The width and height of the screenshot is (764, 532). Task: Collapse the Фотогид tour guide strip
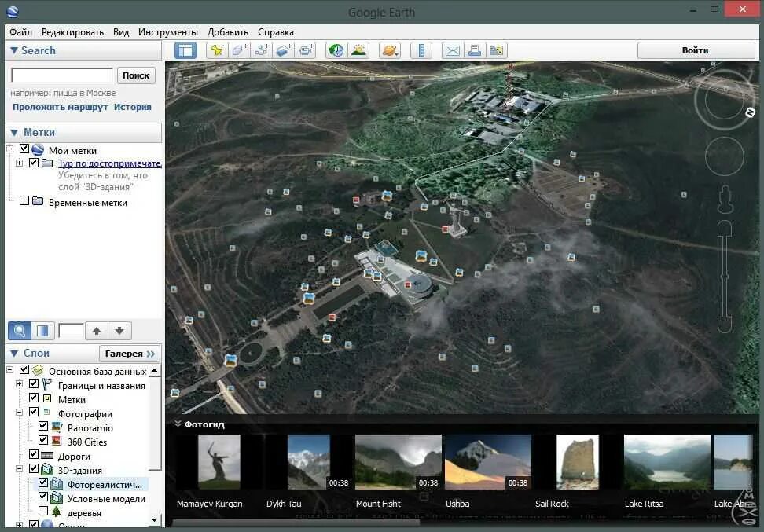click(178, 424)
